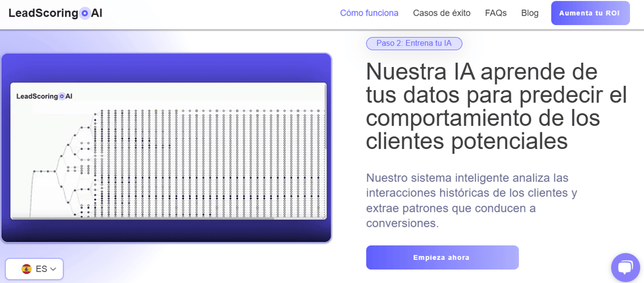This screenshot has width=644, height=283.
Task: Click the horizontal scrollbar under the preview
Action: [x=142, y=218]
